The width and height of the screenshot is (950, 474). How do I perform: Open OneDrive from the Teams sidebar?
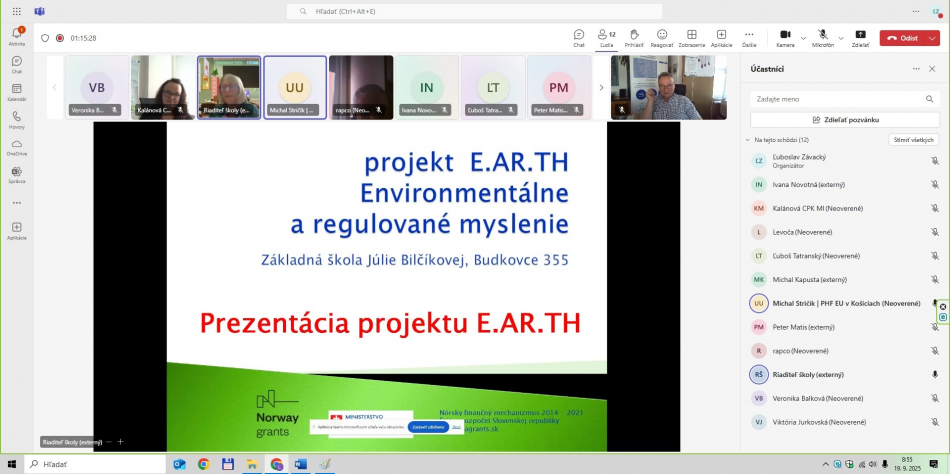point(16,147)
